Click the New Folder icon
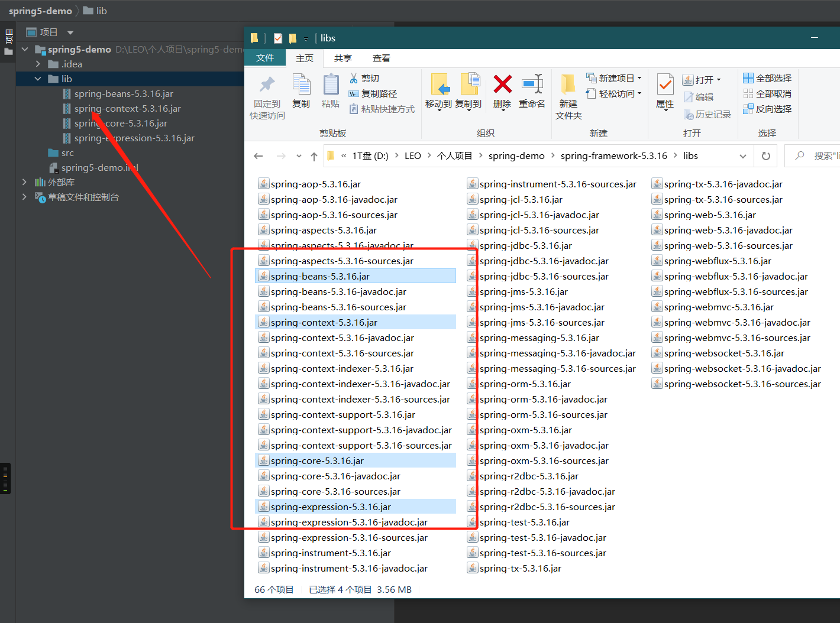The height and width of the screenshot is (623, 840). click(x=568, y=86)
